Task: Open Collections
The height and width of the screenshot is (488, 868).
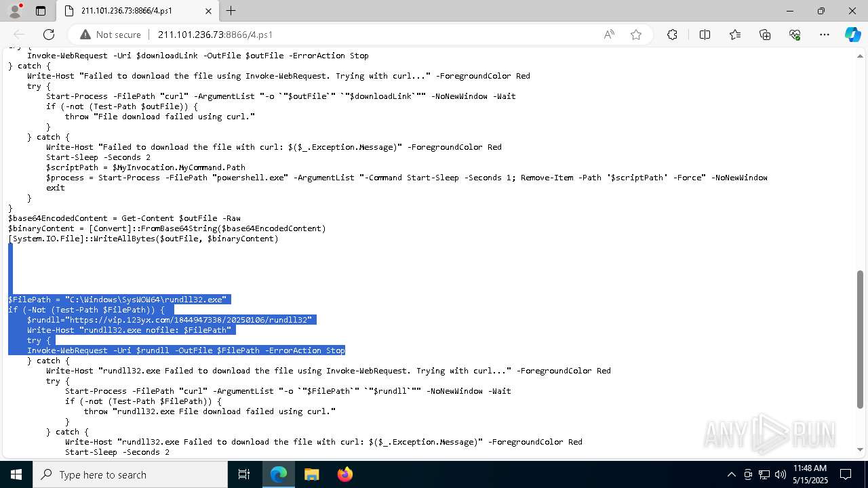Action: click(x=765, y=35)
